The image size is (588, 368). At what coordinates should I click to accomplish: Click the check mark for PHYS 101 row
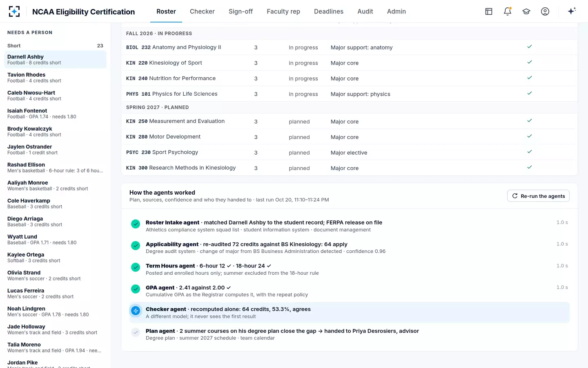[530, 93]
